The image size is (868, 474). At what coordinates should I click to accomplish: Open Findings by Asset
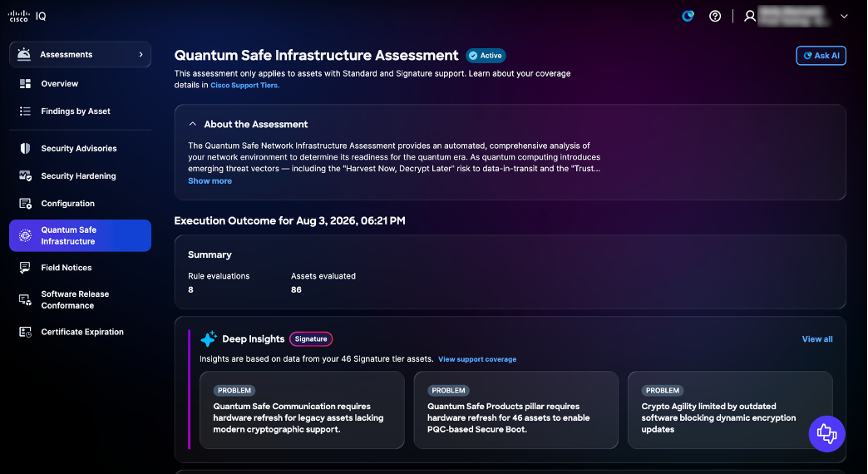click(x=81, y=111)
